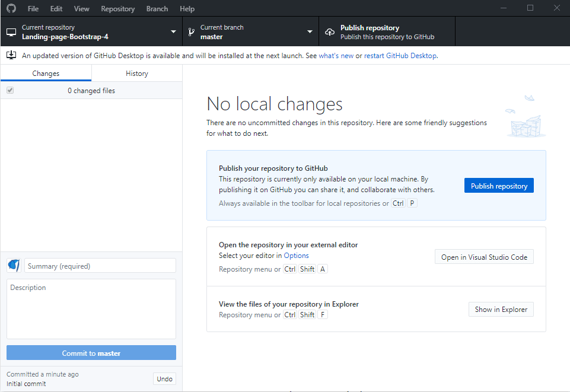
Task: Click the Show in Explorer button
Action: coord(501,309)
